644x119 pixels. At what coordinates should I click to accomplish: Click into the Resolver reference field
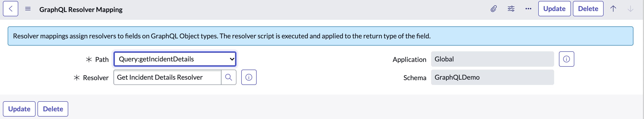point(167,77)
